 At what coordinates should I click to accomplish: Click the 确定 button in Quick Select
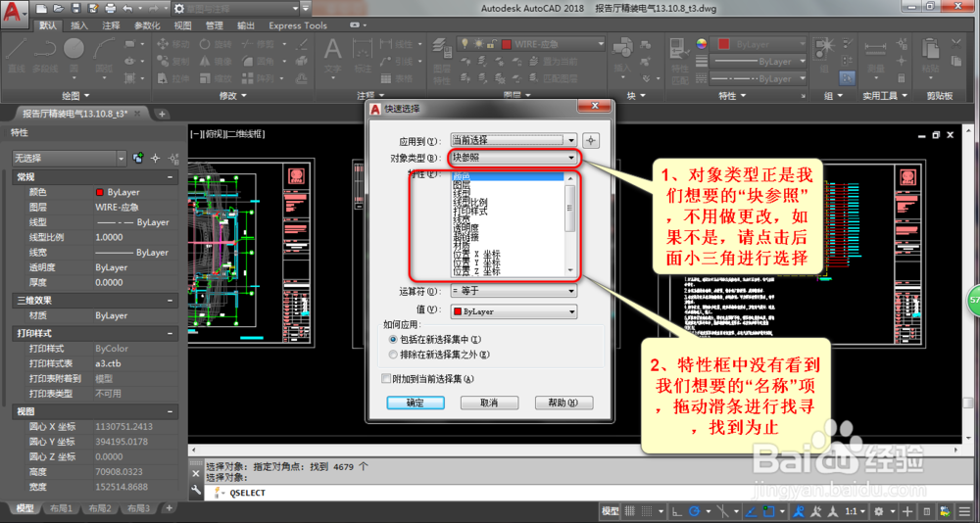(416, 403)
